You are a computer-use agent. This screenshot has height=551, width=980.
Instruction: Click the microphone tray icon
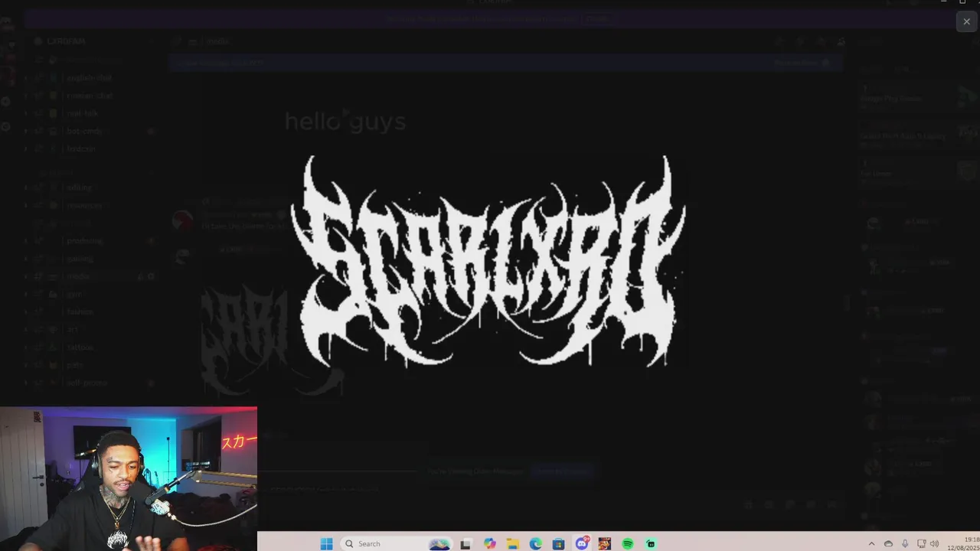[905, 543]
